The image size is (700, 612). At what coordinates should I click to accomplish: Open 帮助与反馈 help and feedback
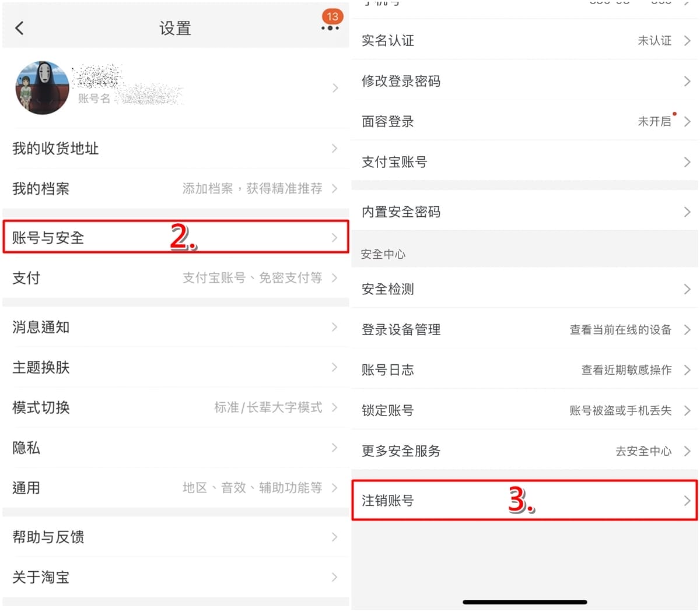click(176, 537)
